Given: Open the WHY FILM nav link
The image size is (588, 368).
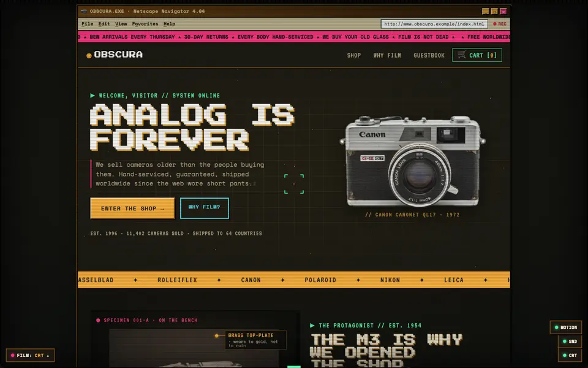Looking at the screenshot, I should [387, 55].
